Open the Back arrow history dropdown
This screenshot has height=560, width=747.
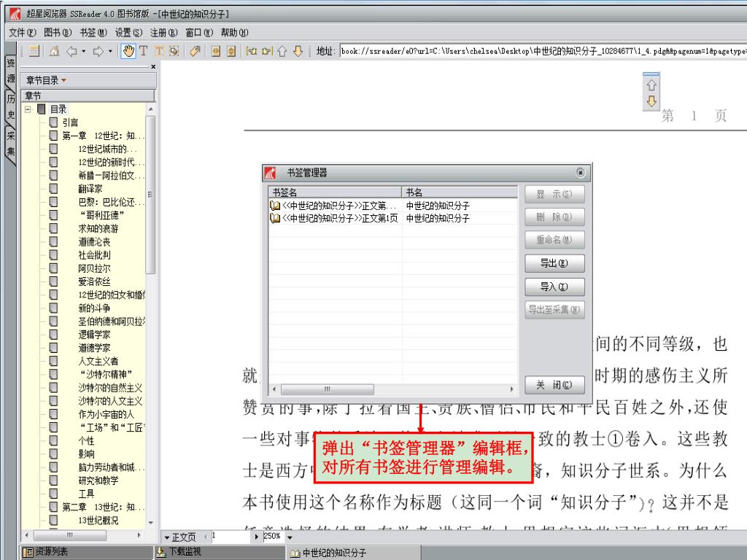point(83,51)
